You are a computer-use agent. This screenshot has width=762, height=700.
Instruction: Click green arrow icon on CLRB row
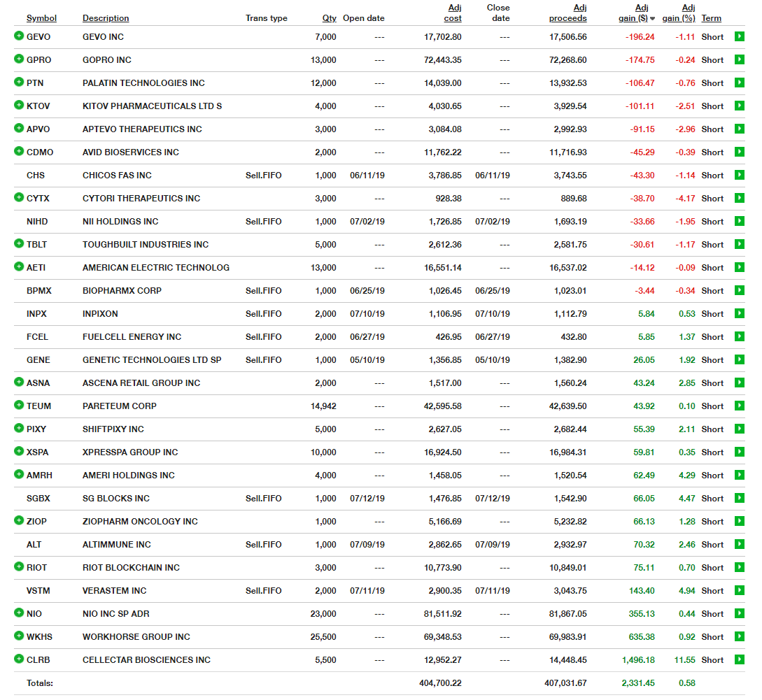pos(740,659)
